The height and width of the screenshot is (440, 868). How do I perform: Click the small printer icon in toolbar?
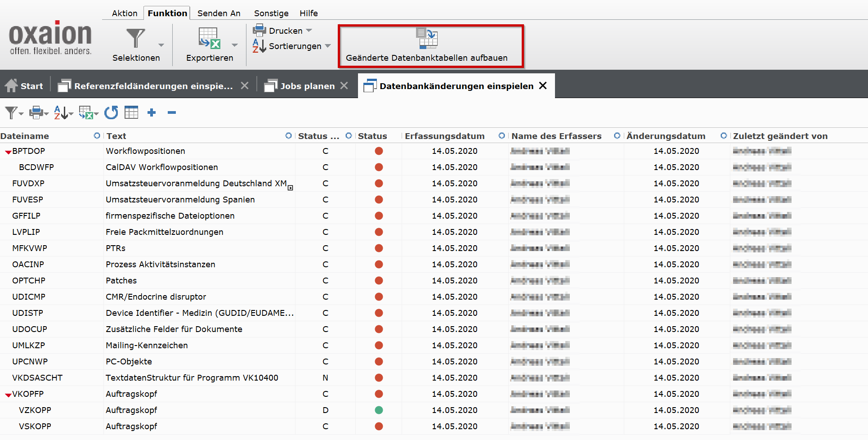click(x=36, y=112)
